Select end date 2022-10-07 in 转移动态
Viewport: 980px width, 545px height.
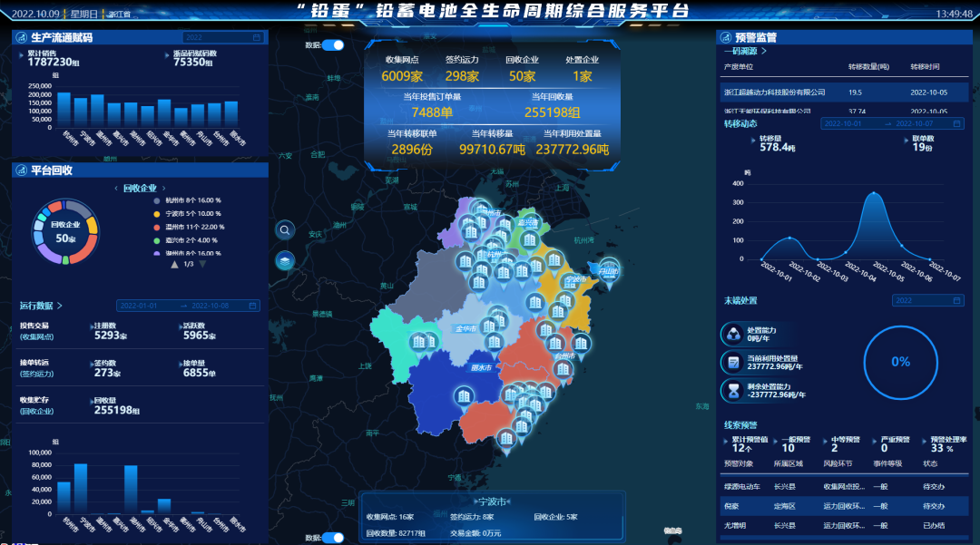[915, 123]
